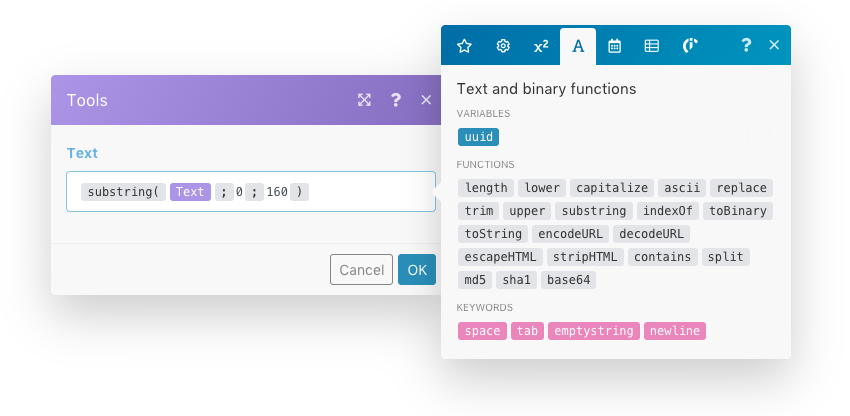Image resolution: width=850 pixels, height=416 pixels.
Task: Expand the Tools dialog to fullscreen
Action: (365, 100)
